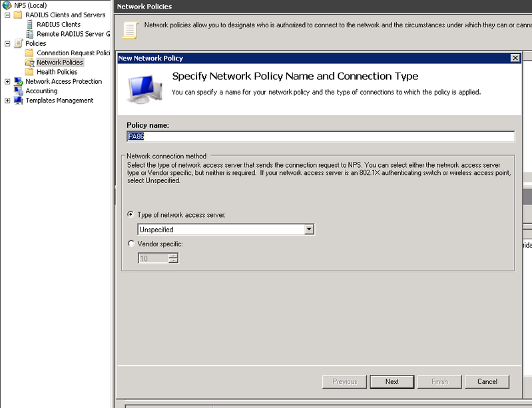The height and width of the screenshot is (408, 532).
Task: Click the Policy name input field
Action: [321, 136]
